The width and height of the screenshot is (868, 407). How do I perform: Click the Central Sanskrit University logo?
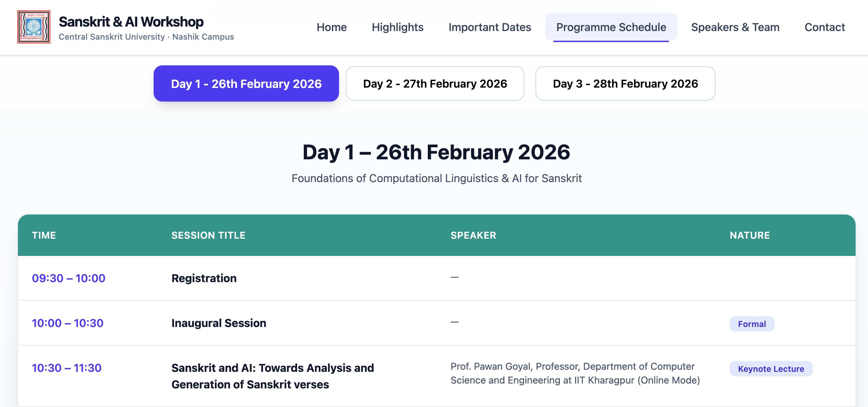click(34, 27)
